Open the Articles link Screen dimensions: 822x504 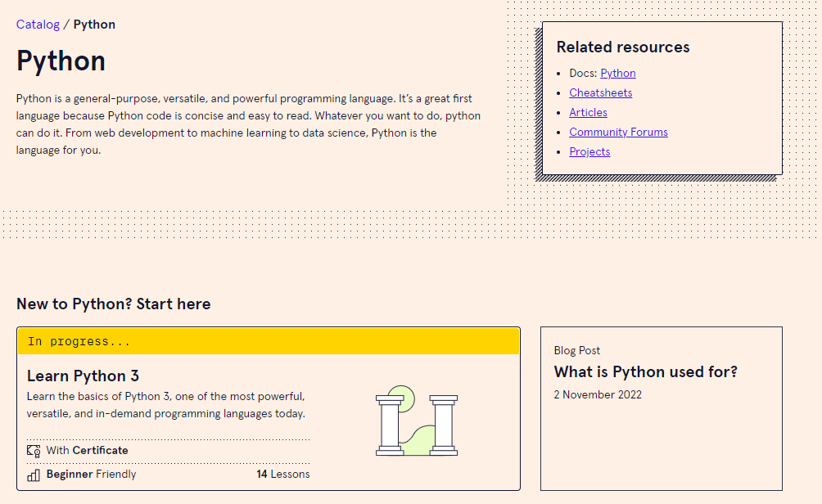click(x=588, y=112)
